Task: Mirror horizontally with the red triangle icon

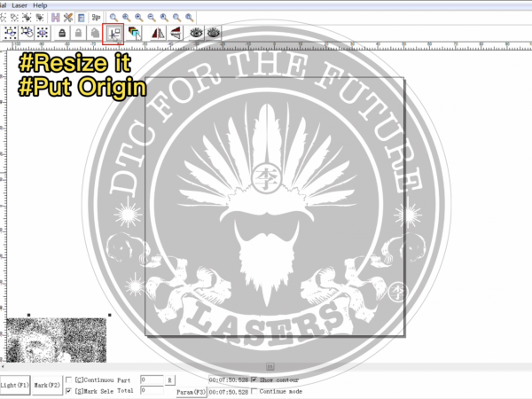Action: click(158, 34)
